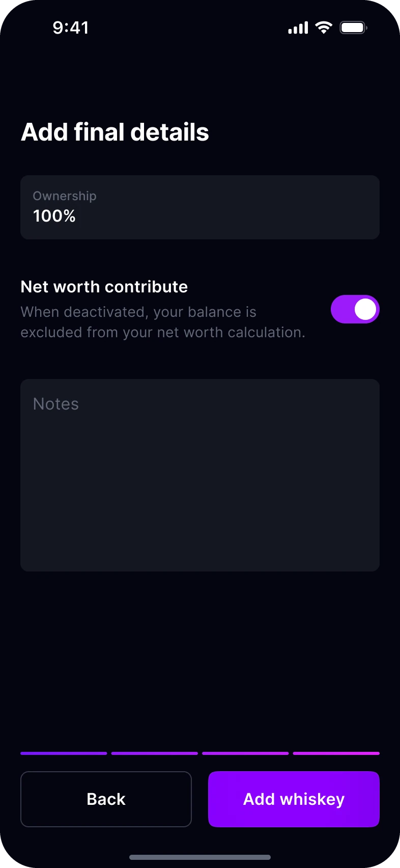The height and width of the screenshot is (868, 400).
Task: Go back with the Back button
Action: coord(106,799)
